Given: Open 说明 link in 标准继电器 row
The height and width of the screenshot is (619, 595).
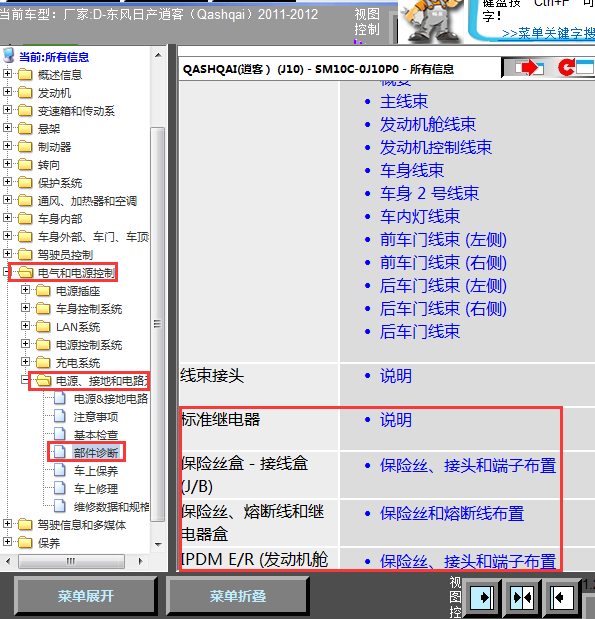Looking at the screenshot, I should (396, 420).
